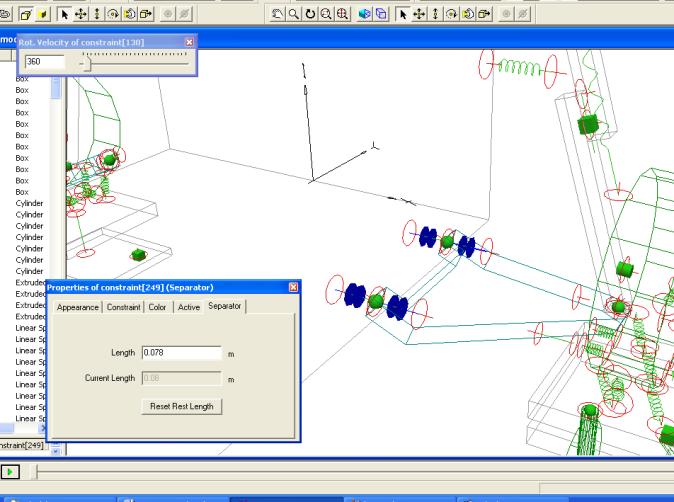Image resolution: width=674 pixels, height=502 pixels.
Task: Select the circular rotate view tool
Action: (x=310, y=14)
